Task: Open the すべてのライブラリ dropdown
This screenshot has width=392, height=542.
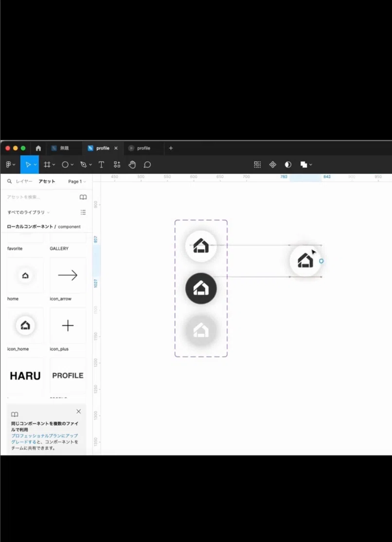Action: tap(28, 212)
